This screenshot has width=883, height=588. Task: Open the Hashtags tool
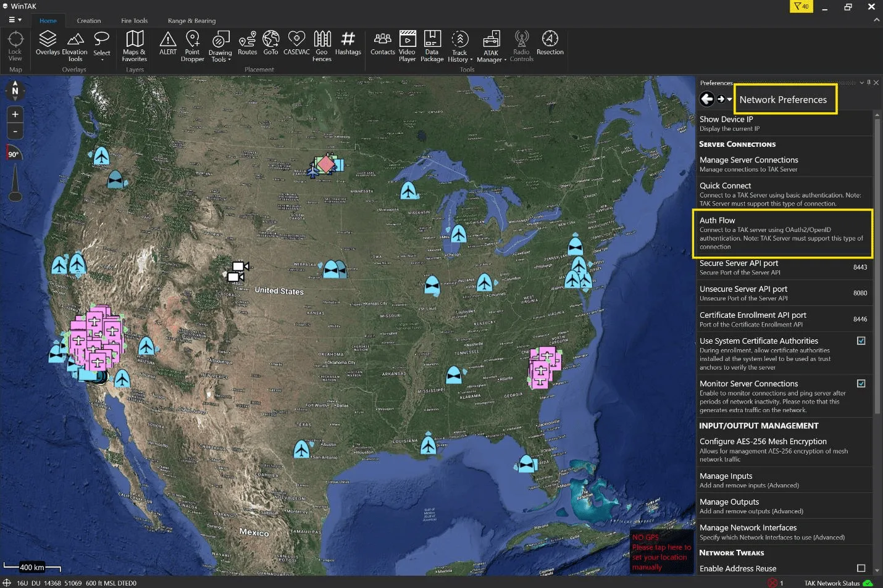coord(348,43)
